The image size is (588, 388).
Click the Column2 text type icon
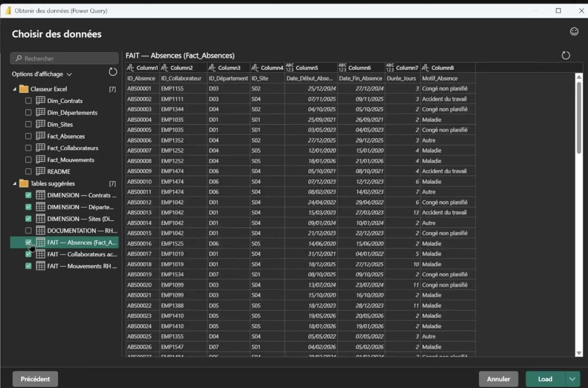point(165,68)
